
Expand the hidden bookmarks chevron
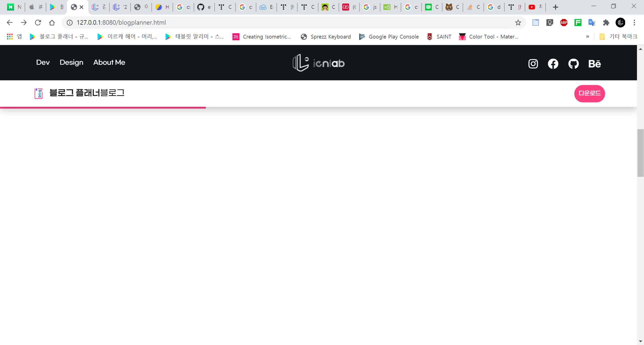pos(588,37)
